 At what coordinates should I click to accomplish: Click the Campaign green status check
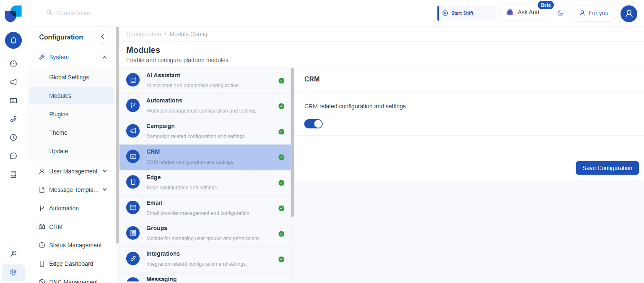tap(281, 131)
